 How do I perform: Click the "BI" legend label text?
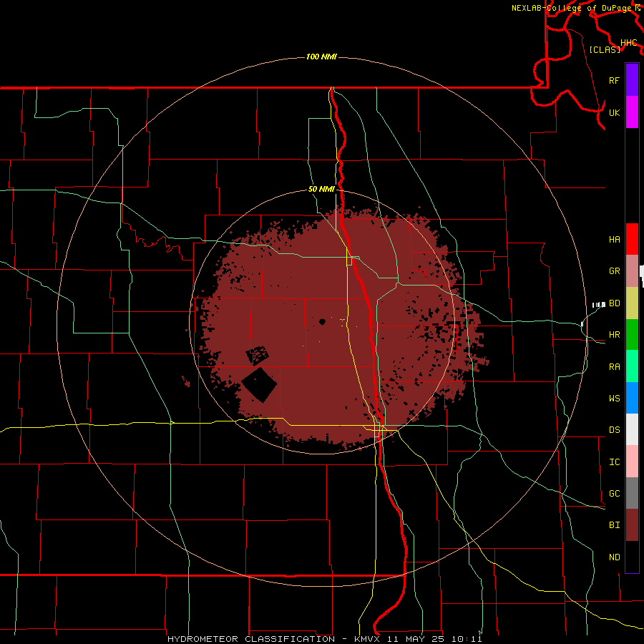click(x=614, y=525)
